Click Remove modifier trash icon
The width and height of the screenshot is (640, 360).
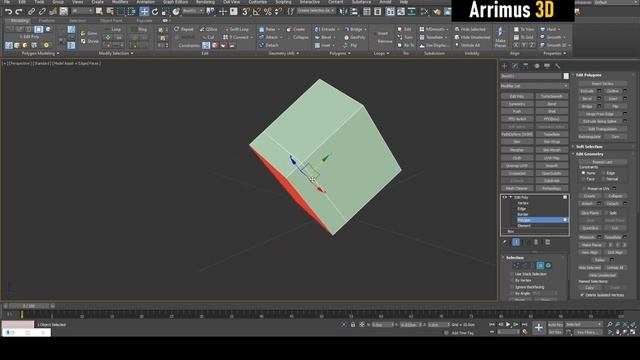click(x=536, y=242)
